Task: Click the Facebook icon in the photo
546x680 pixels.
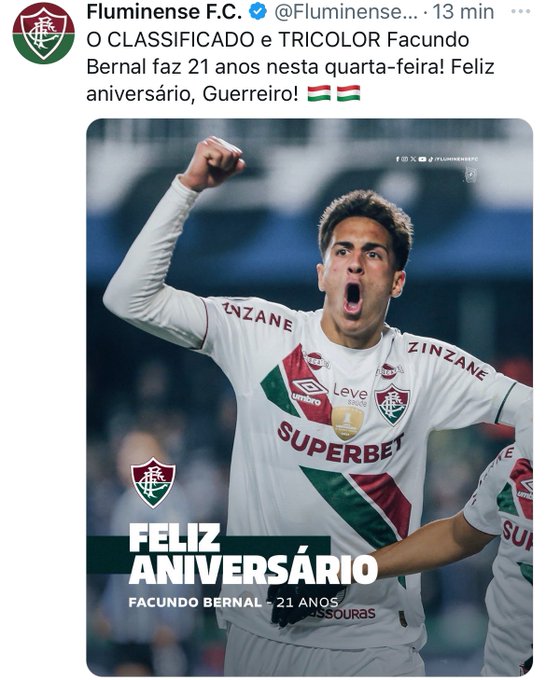Action: [x=397, y=159]
